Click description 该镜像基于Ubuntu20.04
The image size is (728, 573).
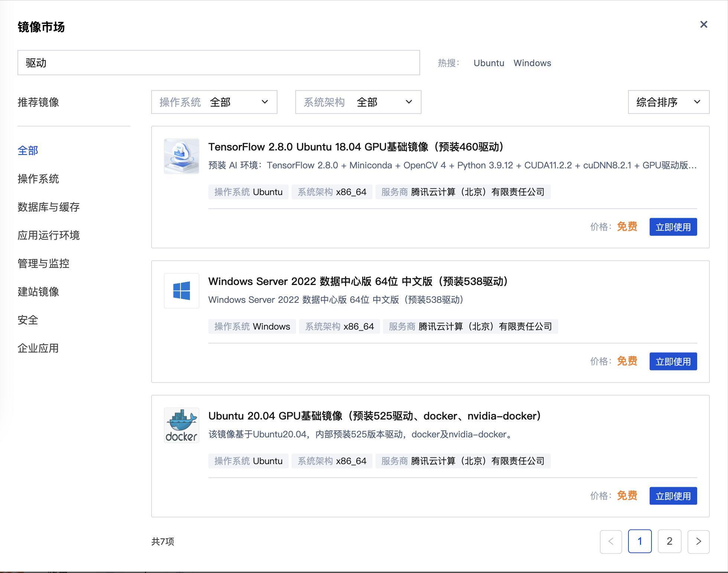[361, 434]
